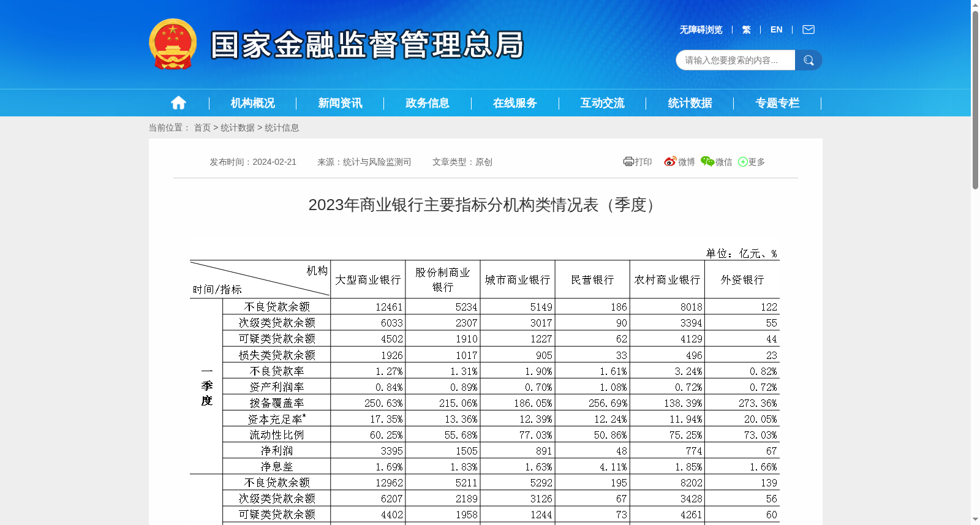Open the 机构概况 menu

[x=252, y=103]
